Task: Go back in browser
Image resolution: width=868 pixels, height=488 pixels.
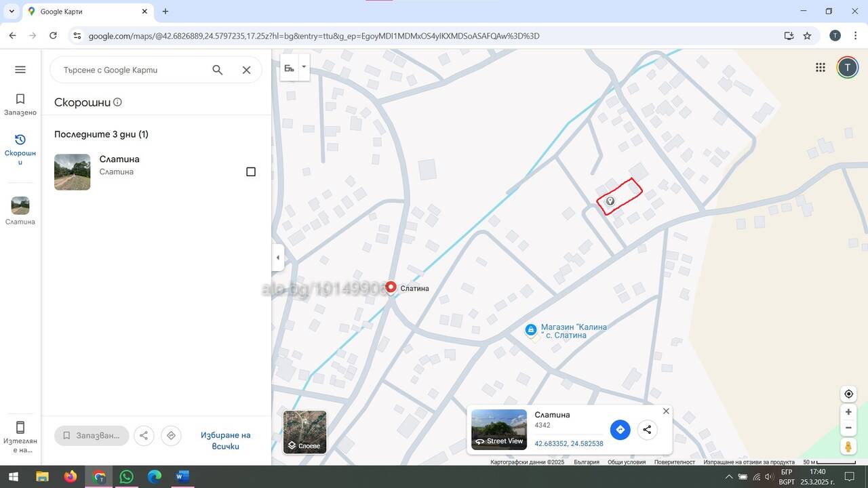Action: 12,36
